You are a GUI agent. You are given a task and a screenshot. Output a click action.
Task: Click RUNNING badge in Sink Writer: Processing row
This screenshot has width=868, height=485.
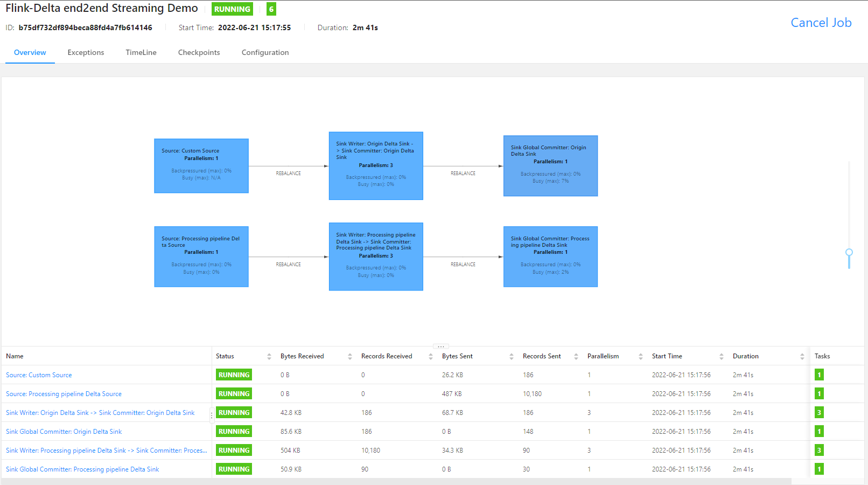pyautogui.click(x=234, y=451)
